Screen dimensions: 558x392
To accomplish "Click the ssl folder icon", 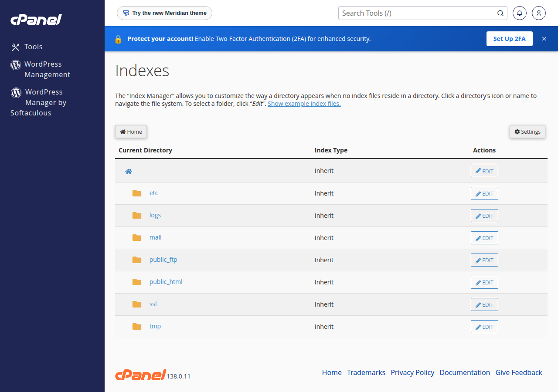I will 137,304.
